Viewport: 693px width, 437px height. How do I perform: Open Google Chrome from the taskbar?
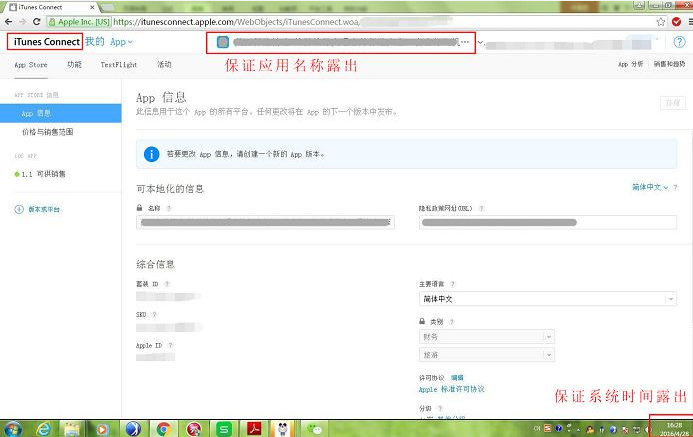point(164,428)
